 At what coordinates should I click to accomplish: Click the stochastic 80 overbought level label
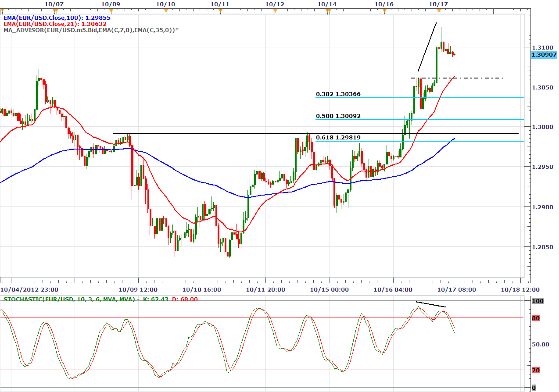(x=535, y=318)
